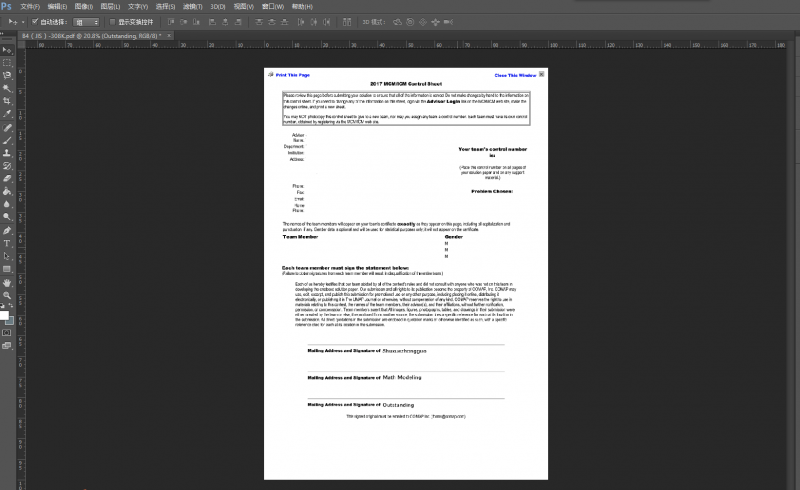Open the 滤镜(T) menu
Viewport: 800px width, 490px height.
point(191,6)
